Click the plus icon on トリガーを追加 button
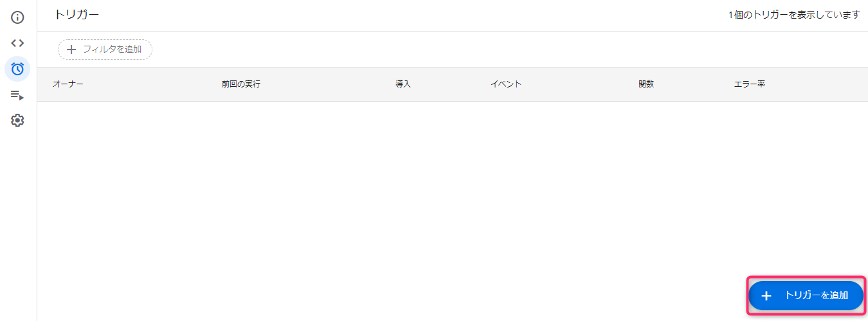Image resolution: width=868 pixels, height=321 pixels. 766,296
